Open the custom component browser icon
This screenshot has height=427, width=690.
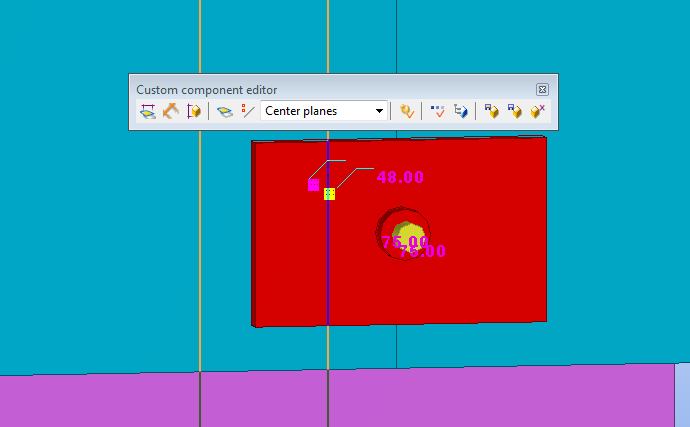click(461, 111)
